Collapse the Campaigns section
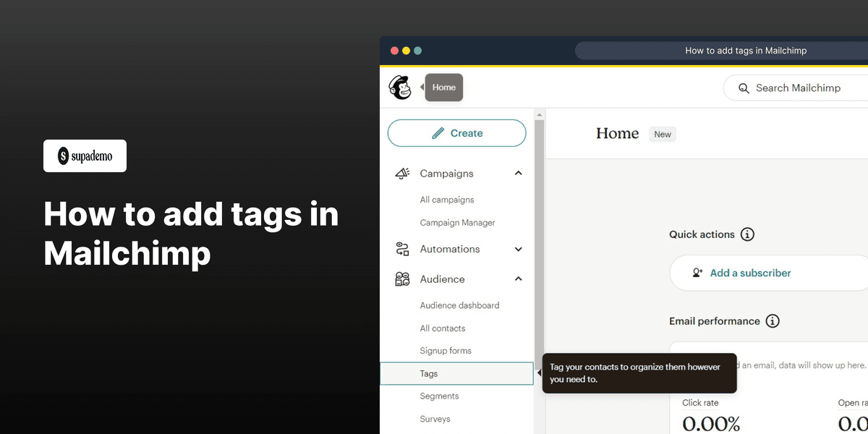 (x=518, y=173)
